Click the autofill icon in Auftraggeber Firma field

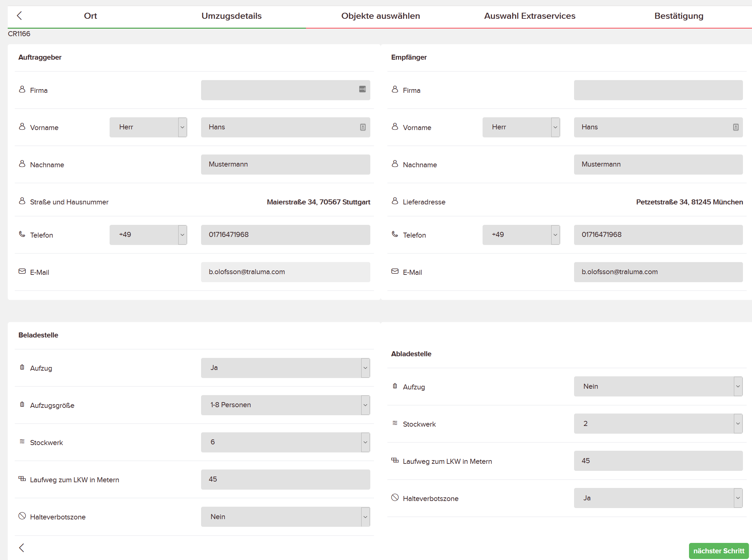pos(362,89)
